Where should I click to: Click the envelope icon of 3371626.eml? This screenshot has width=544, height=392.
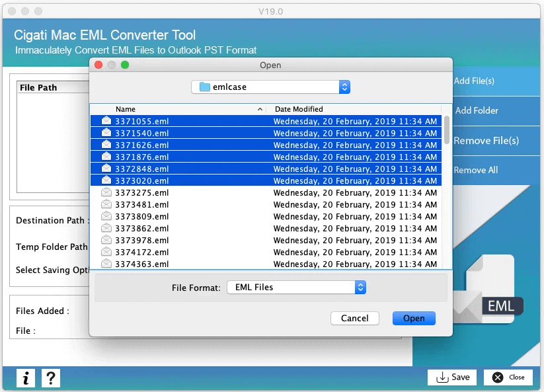tap(106, 144)
